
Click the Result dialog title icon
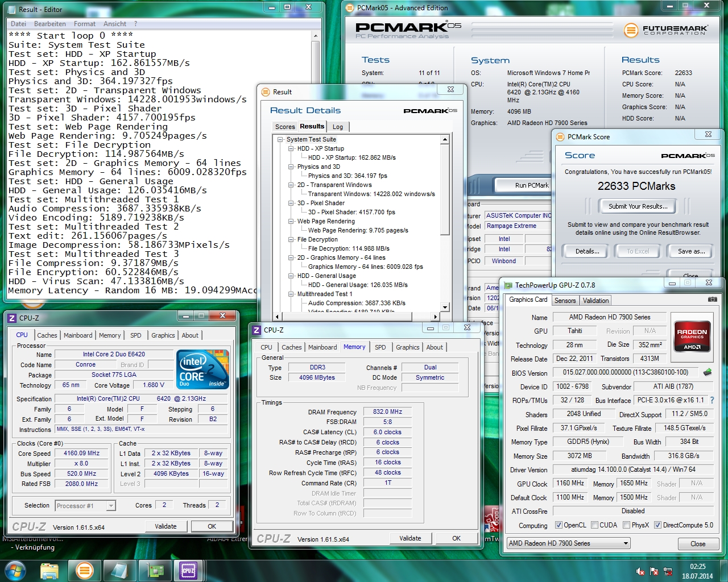click(265, 92)
